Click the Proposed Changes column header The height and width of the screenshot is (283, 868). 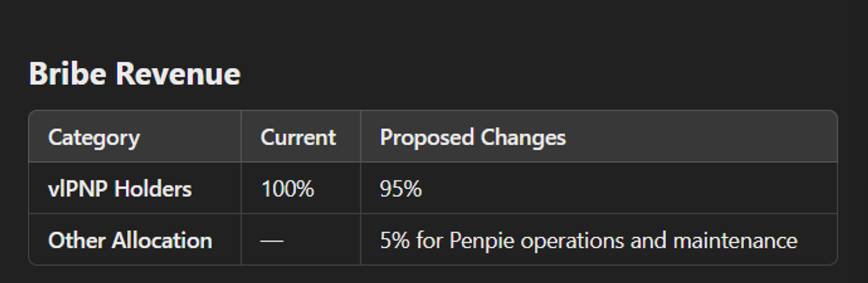472,138
